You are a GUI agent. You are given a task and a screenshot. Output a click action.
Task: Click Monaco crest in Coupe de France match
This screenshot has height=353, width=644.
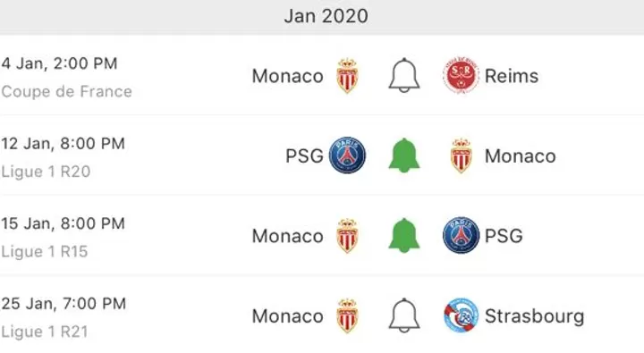tap(347, 76)
